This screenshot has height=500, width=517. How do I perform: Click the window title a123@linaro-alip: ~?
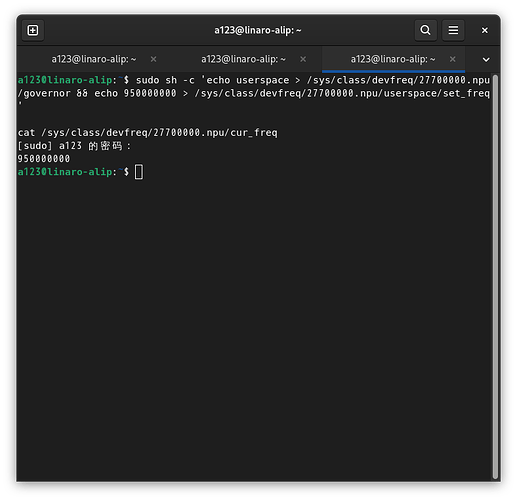[x=258, y=30]
